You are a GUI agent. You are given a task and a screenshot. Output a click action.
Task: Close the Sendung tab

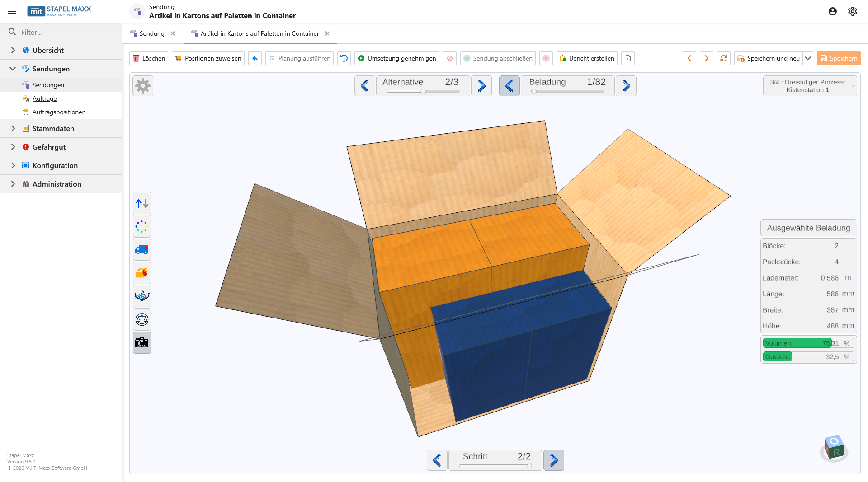pyautogui.click(x=173, y=33)
